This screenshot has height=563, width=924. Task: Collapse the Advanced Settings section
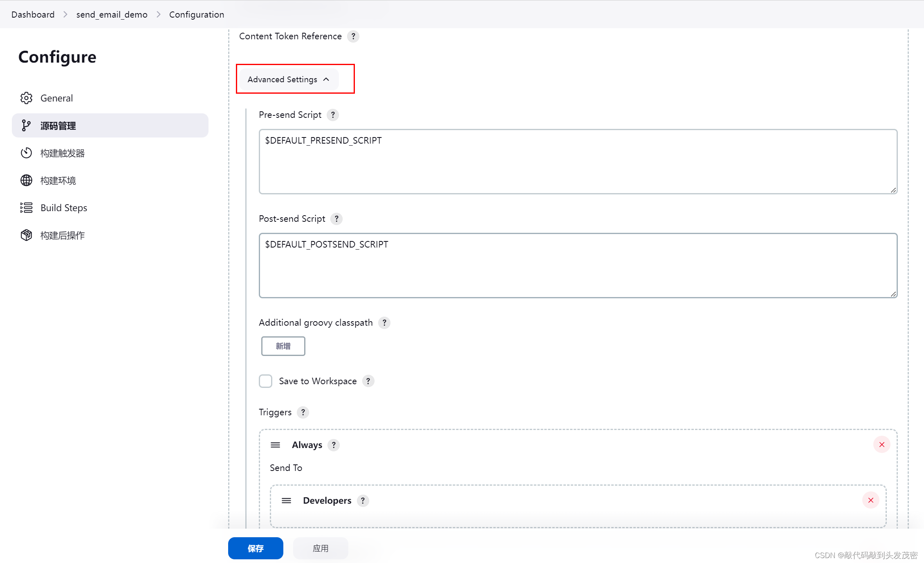tap(289, 79)
